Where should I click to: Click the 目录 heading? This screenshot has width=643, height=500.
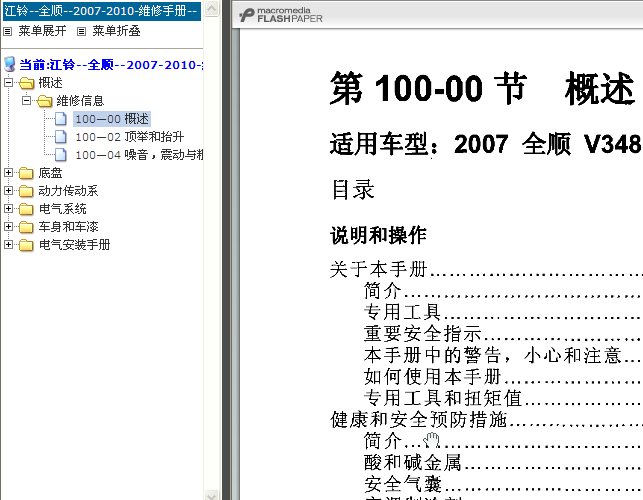tap(353, 190)
